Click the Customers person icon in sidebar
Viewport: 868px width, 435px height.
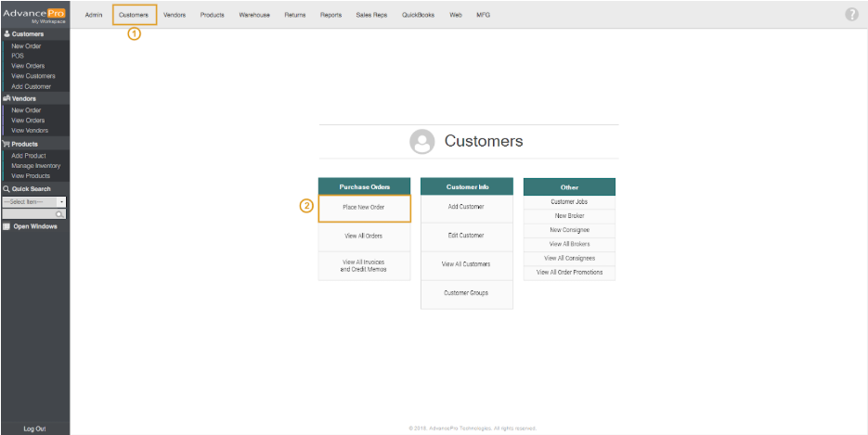[x=6, y=34]
